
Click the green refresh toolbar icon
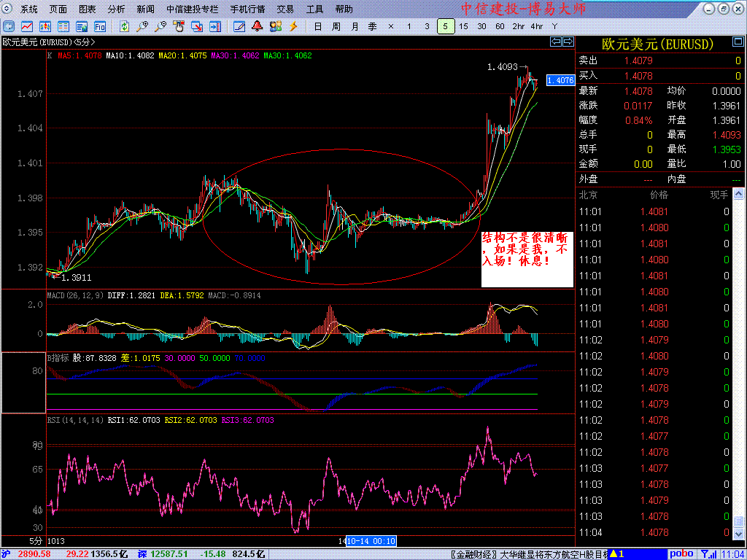coord(124,26)
